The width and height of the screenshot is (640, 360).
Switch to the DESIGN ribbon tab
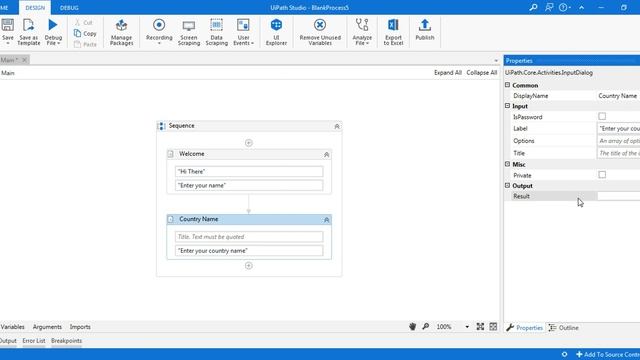(x=35, y=8)
